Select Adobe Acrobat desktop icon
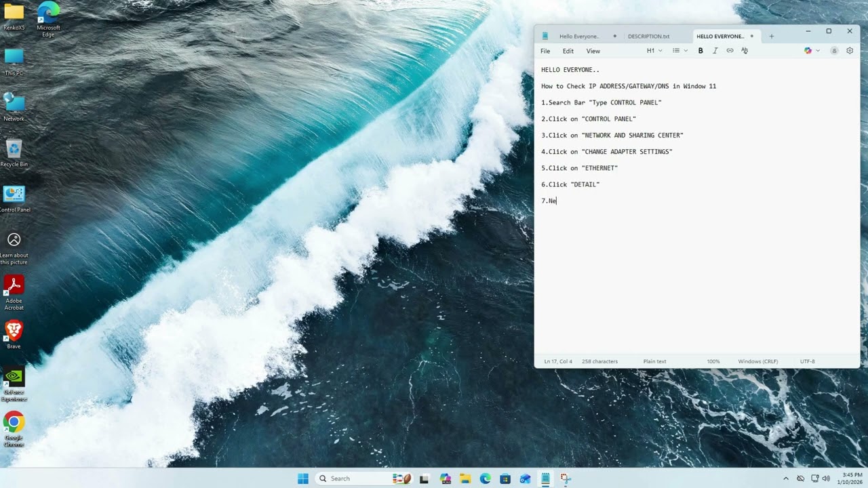 coord(14,293)
